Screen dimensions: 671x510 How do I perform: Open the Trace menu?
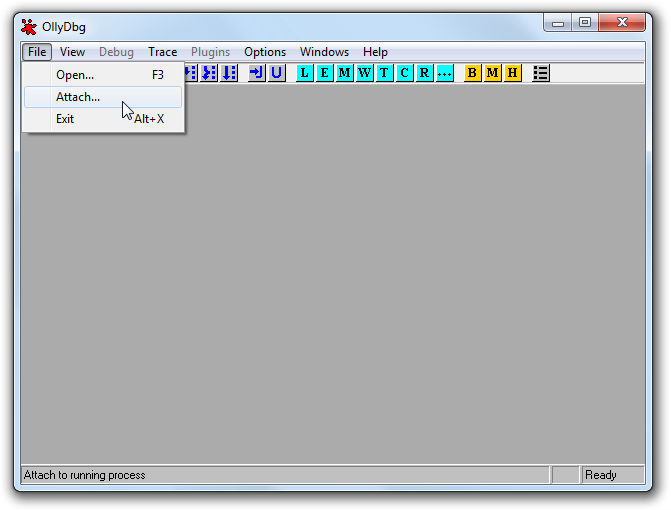[163, 52]
